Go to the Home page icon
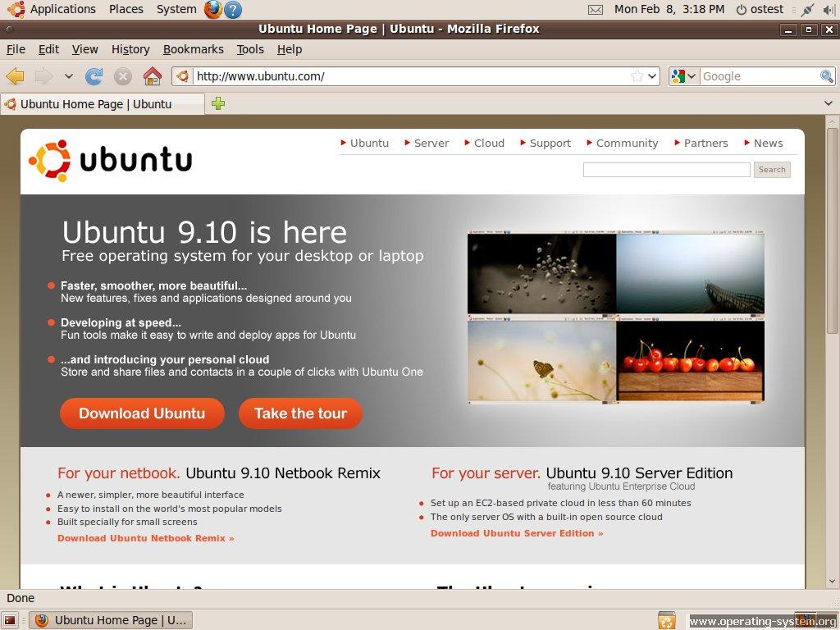The width and height of the screenshot is (840, 630). (x=153, y=76)
